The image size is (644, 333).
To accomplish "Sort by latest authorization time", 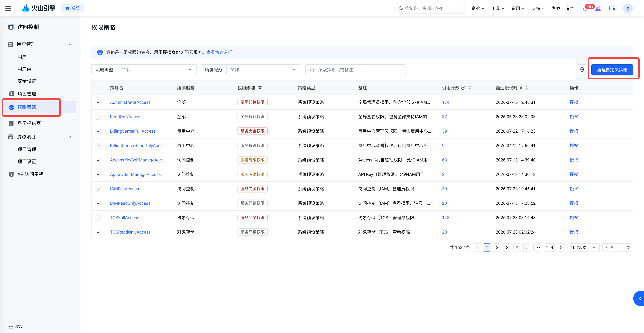I will point(526,88).
